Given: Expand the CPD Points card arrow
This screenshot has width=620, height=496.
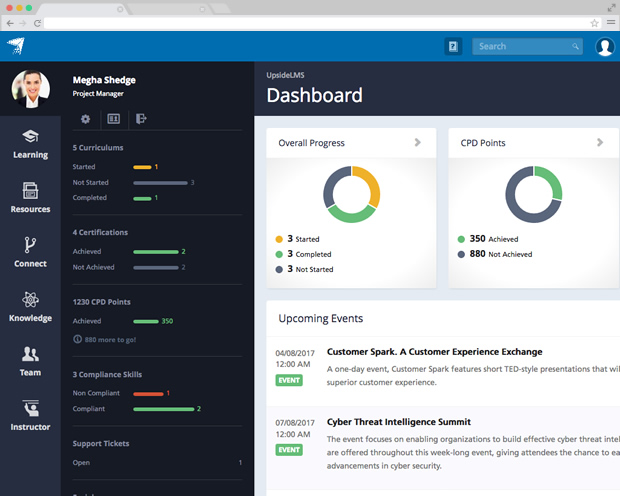Looking at the screenshot, I should [x=600, y=142].
